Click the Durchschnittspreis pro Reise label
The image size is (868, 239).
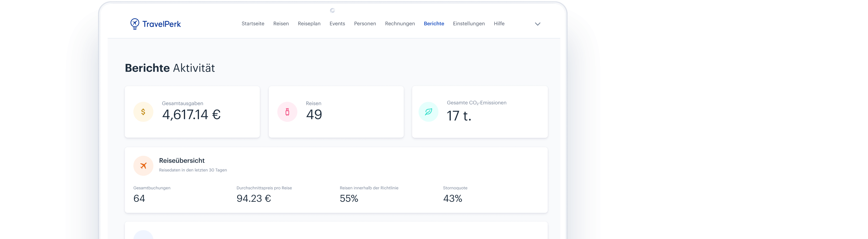point(264,188)
